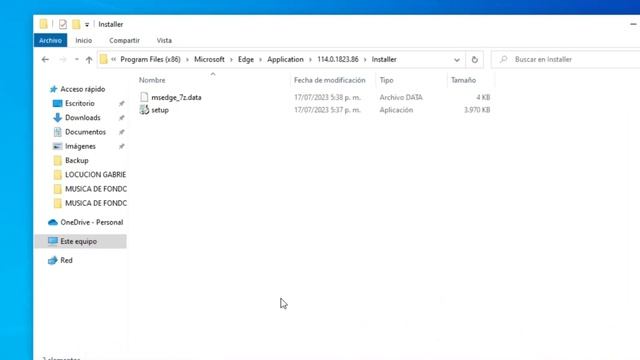Click the Imágenes picture icon in the navigation pane
This screenshot has height=360, width=640.
57,146
